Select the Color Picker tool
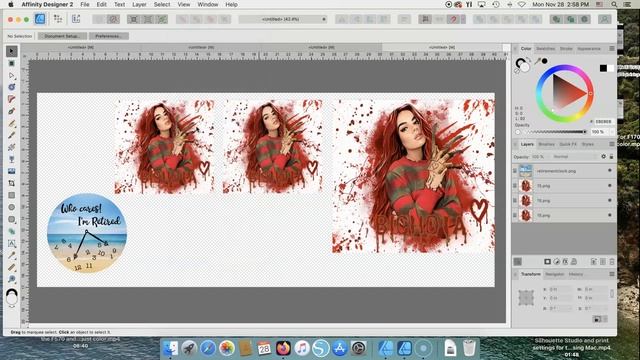 click(x=11, y=255)
